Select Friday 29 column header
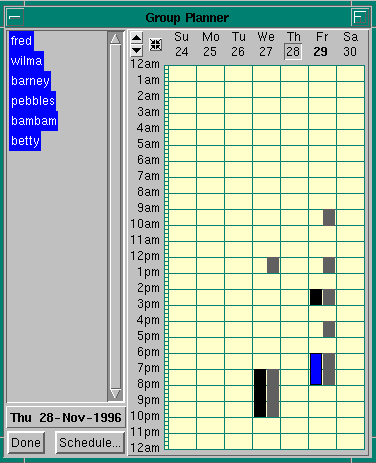376x463 pixels. coord(321,44)
